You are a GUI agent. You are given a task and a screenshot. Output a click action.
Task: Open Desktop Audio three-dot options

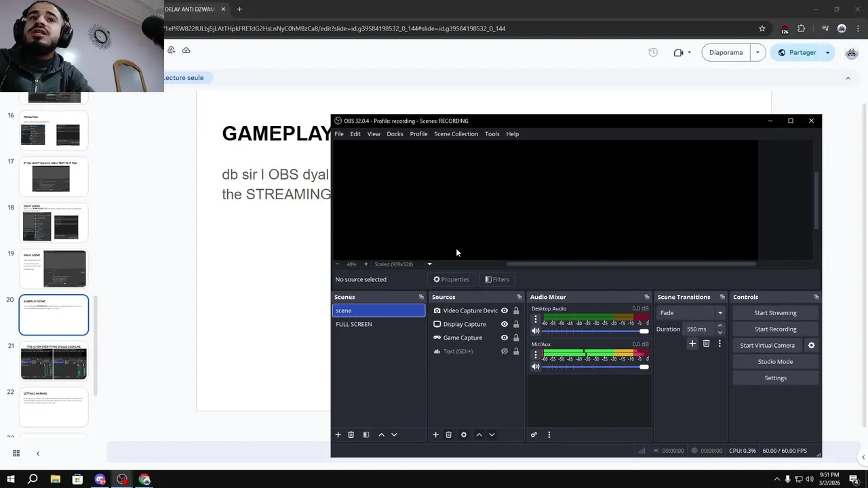click(535, 319)
